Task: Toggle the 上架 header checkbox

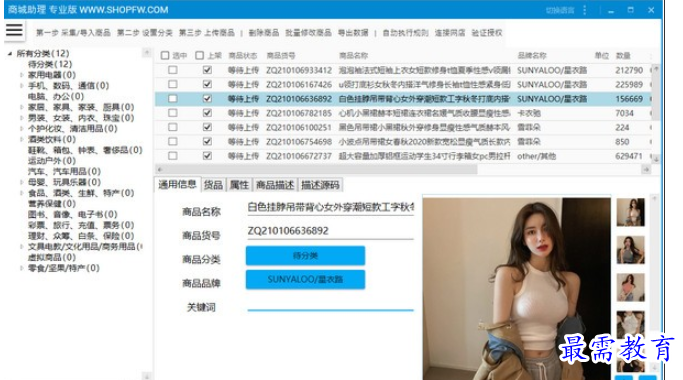Action: click(x=199, y=55)
